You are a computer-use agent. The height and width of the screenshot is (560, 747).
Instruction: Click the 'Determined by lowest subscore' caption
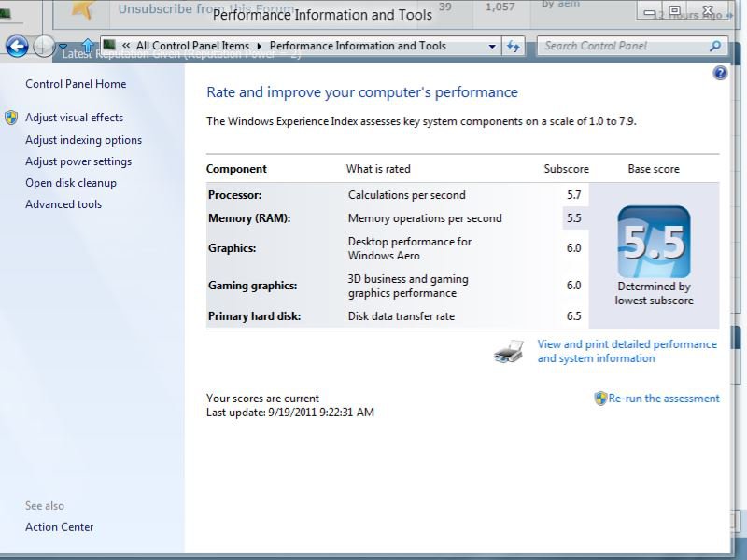tap(654, 293)
